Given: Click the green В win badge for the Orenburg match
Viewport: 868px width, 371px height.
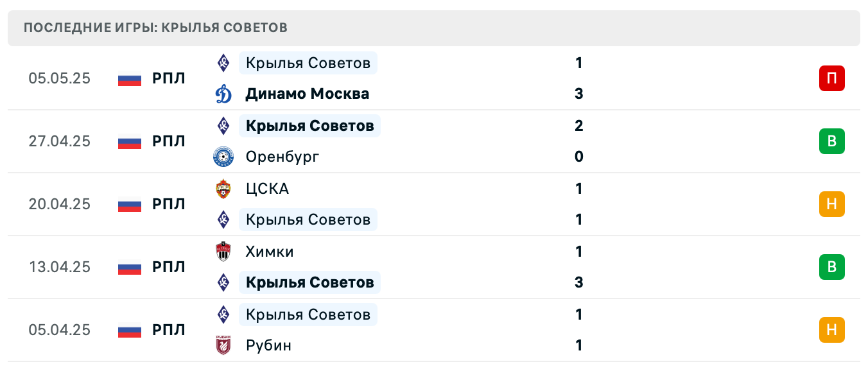Looking at the screenshot, I should (833, 141).
